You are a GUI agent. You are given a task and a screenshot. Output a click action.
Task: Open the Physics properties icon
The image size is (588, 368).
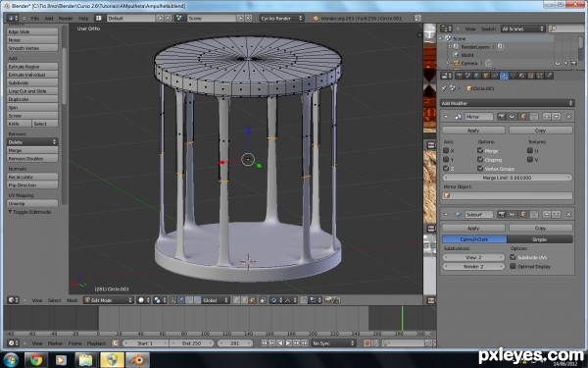click(x=550, y=76)
